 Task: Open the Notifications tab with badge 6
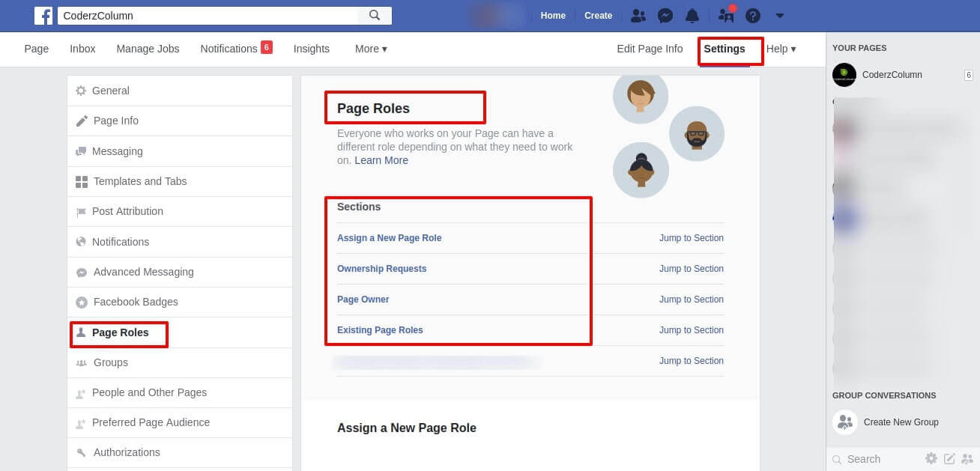tap(236, 49)
